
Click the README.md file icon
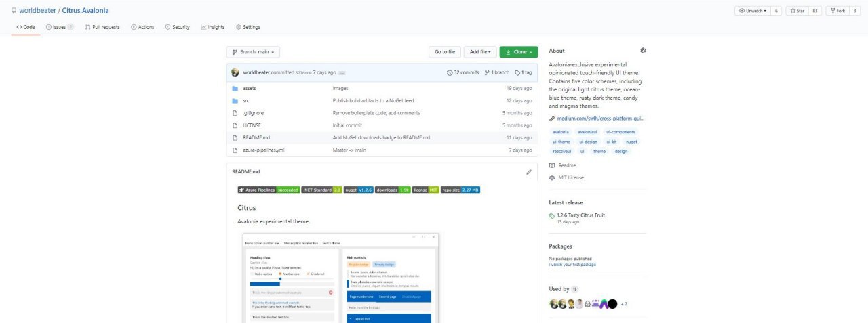point(235,137)
